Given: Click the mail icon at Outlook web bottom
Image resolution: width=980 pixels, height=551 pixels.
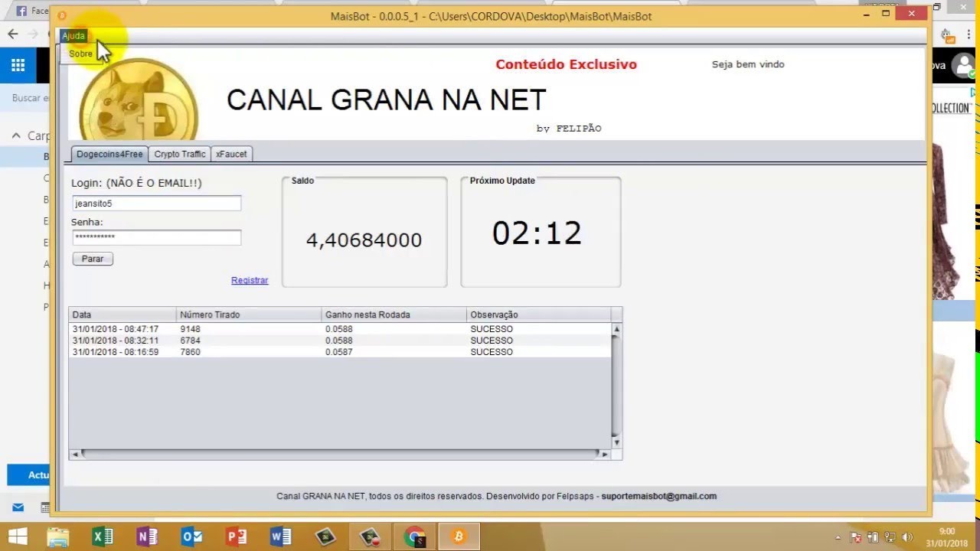Looking at the screenshot, I should point(18,507).
